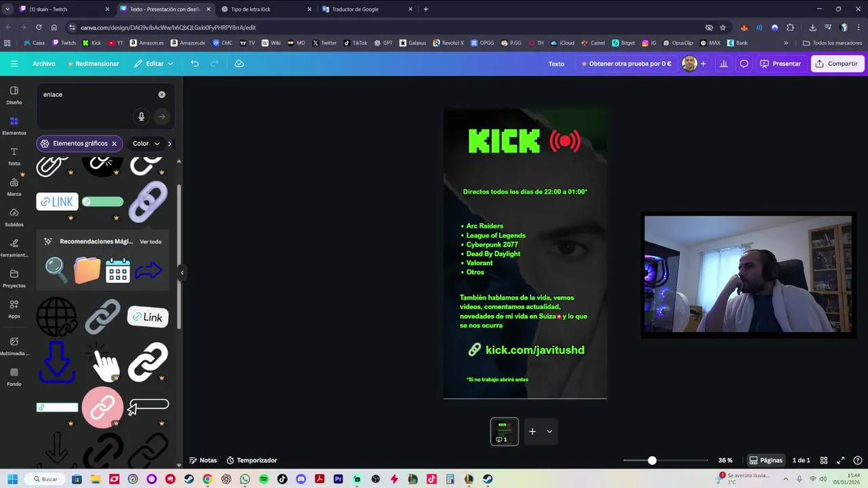Image resolution: width=868 pixels, height=488 pixels.
Task: Click the Presentar button
Action: click(x=781, y=64)
